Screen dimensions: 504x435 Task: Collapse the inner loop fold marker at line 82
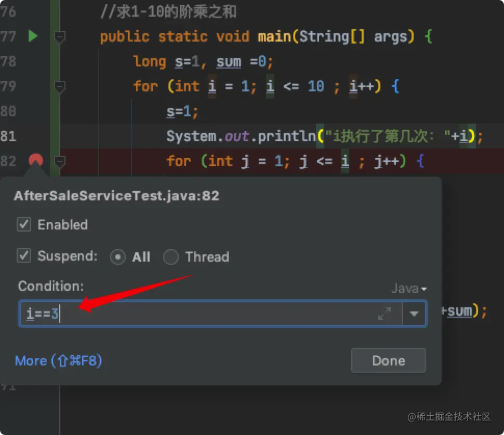click(x=60, y=161)
